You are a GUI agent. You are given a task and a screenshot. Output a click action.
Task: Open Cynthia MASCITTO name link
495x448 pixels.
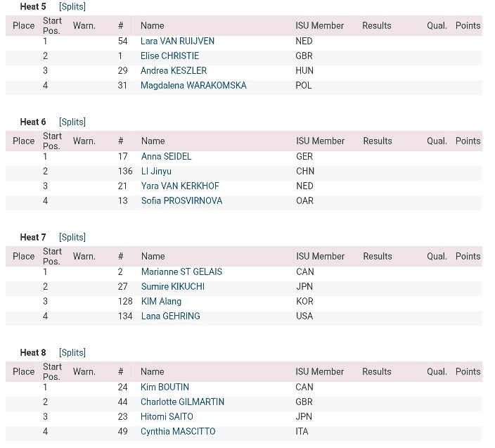point(178,431)
